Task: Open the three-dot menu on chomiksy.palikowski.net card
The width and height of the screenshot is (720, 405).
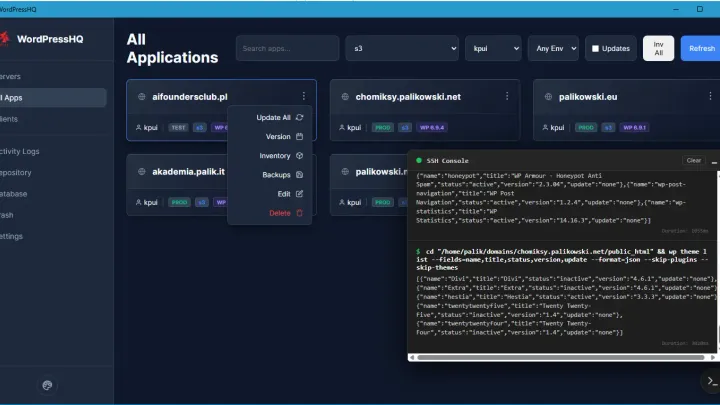Action: 507,96
